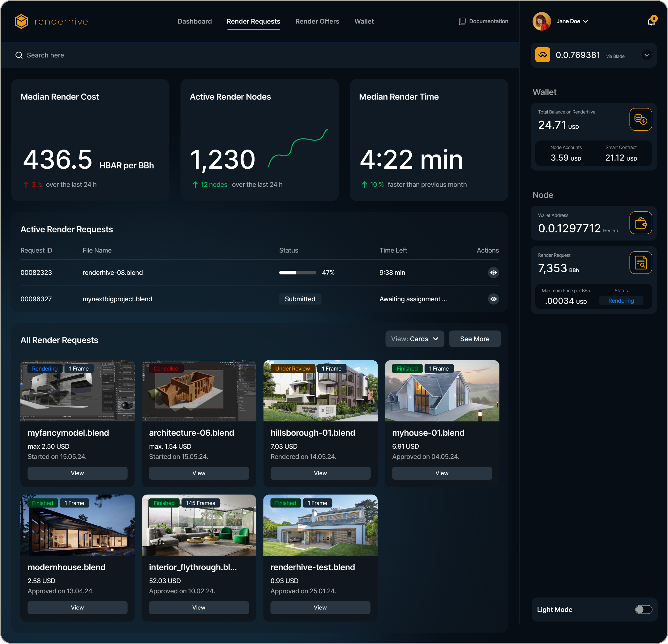
Task: Click the wallet balance coins icon
Action: tap(640, 119)
